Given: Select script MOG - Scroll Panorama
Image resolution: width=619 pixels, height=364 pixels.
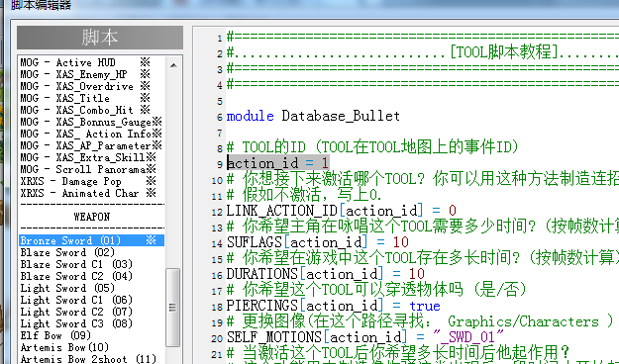Looking at the screenshot, I should click(91, 169).
